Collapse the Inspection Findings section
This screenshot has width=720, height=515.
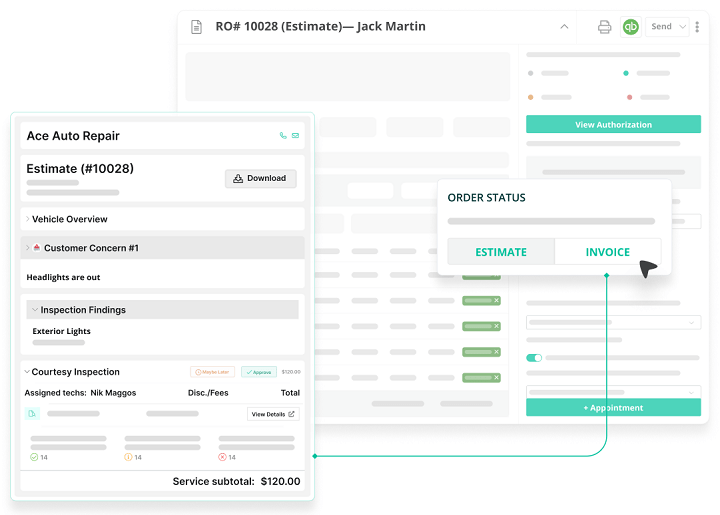(x=35, y=310)
